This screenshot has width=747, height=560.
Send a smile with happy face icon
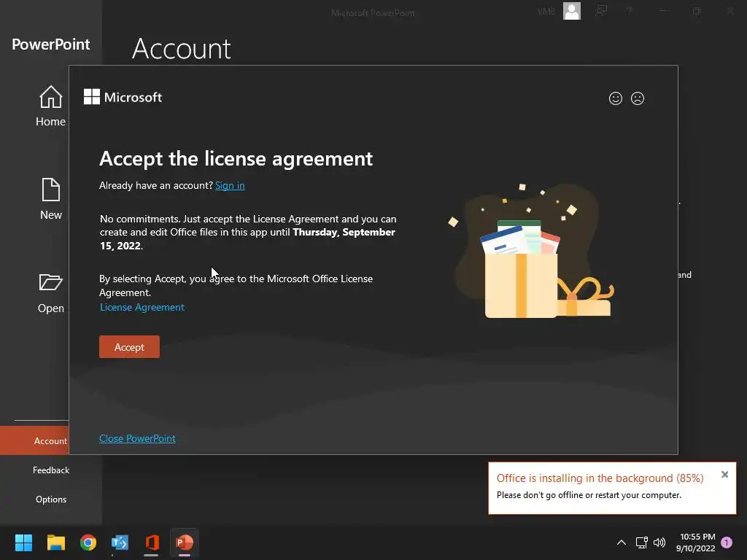616,98
